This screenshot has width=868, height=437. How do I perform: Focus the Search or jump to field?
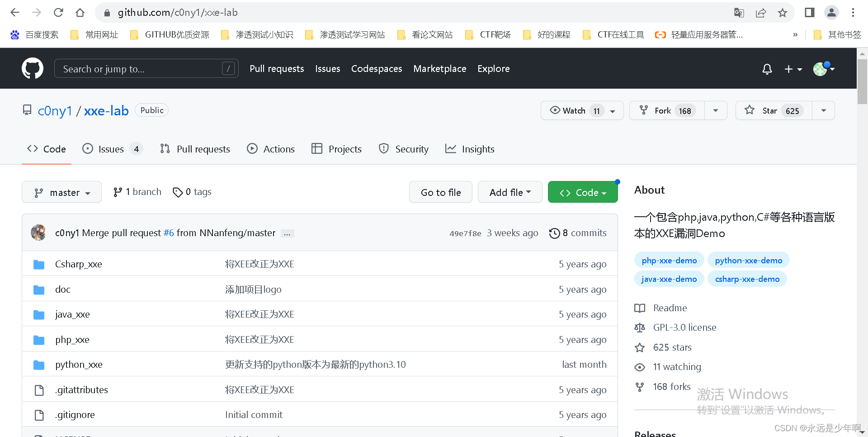146,69
